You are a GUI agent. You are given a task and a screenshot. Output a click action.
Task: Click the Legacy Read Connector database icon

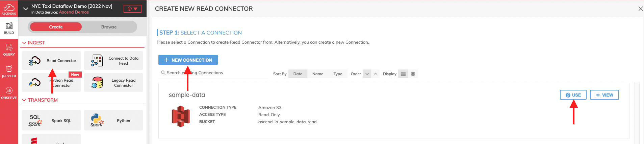click(x=97, y=83)
